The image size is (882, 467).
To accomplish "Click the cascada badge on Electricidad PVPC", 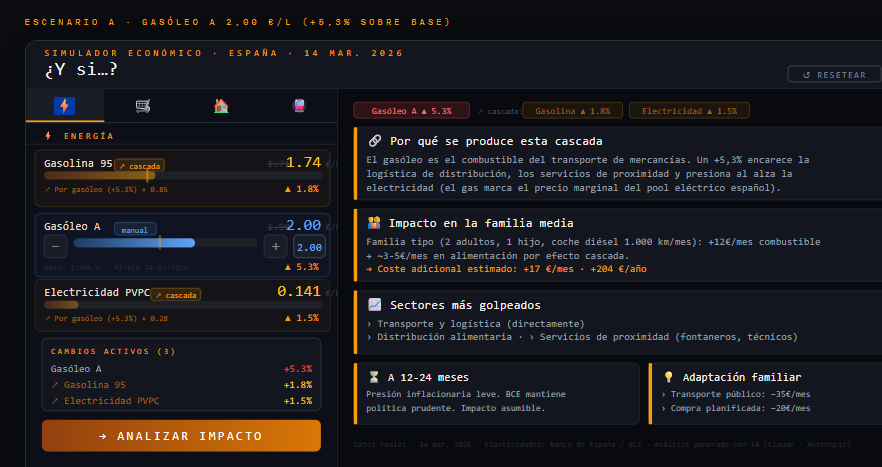I will tap(175, 295).
